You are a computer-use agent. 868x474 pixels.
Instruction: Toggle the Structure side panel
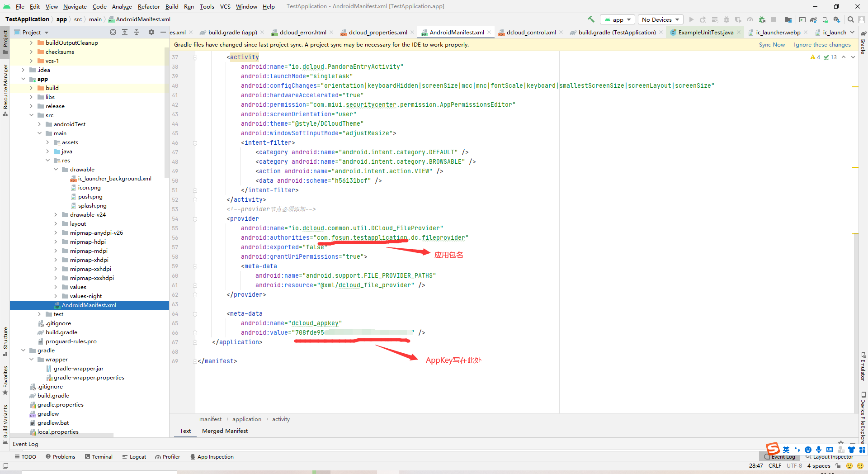pos(5,341)
